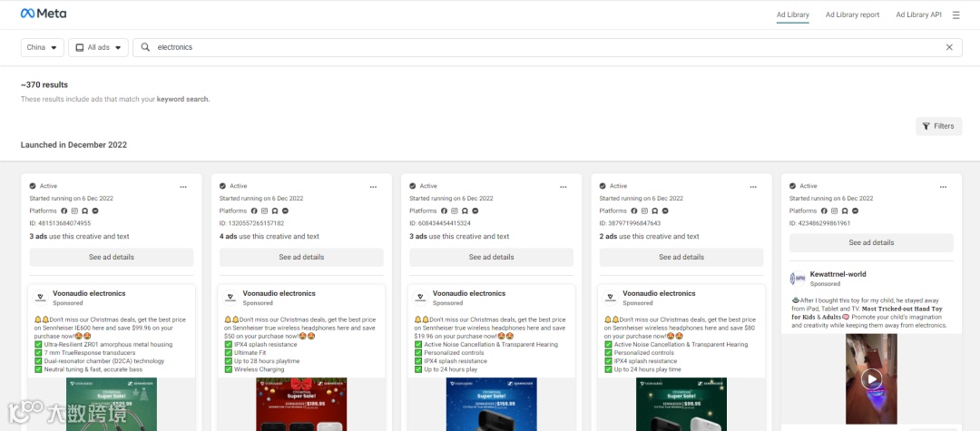The width and height of the screenshot is (980, 431).
Task: Click '2 ads use this creative and text'
Action: 650,237
